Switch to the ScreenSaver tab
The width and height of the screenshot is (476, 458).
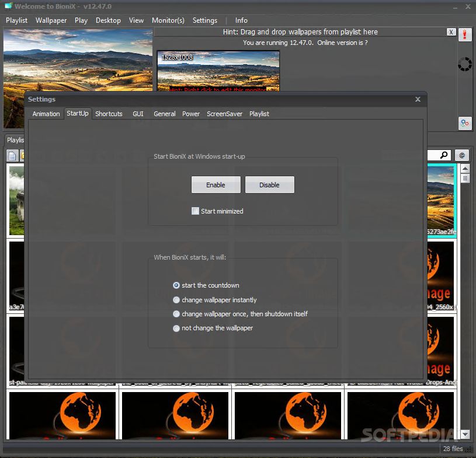pyautogui.click(x=225, y=114)
